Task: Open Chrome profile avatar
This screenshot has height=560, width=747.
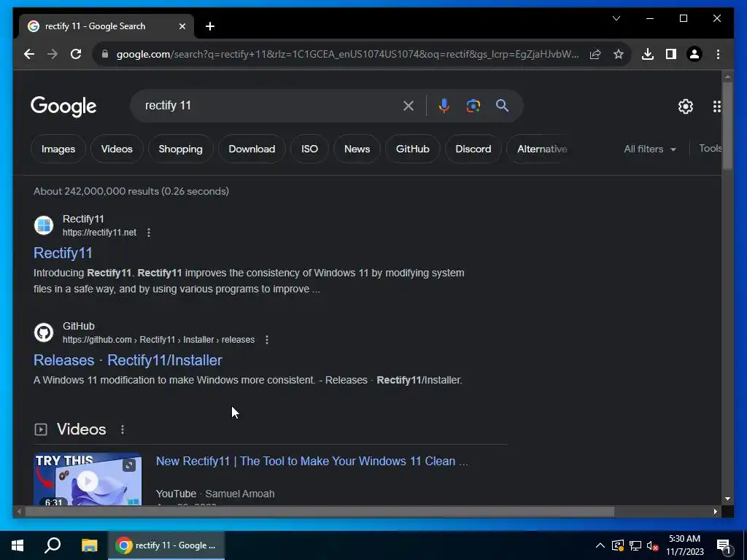Action: click(694, 54)
